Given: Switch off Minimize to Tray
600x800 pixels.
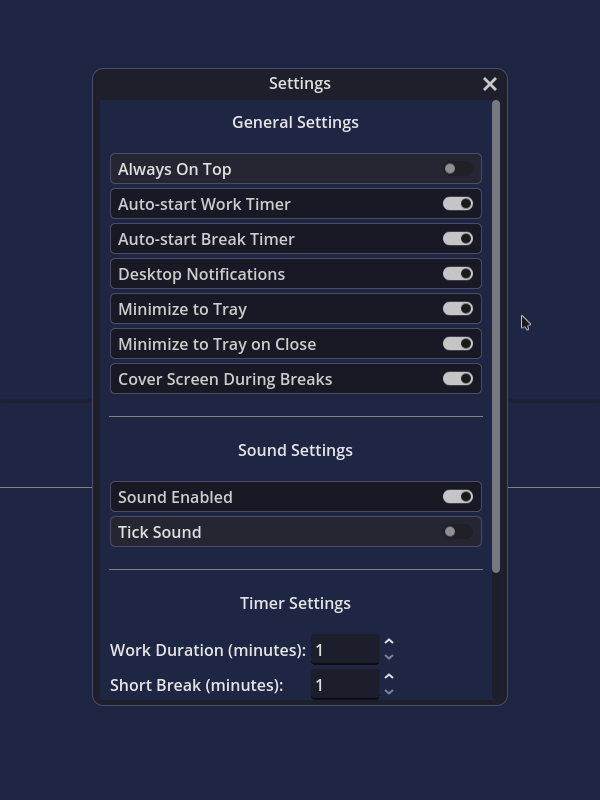Looking at the screenshot, I should click(458, 309).
